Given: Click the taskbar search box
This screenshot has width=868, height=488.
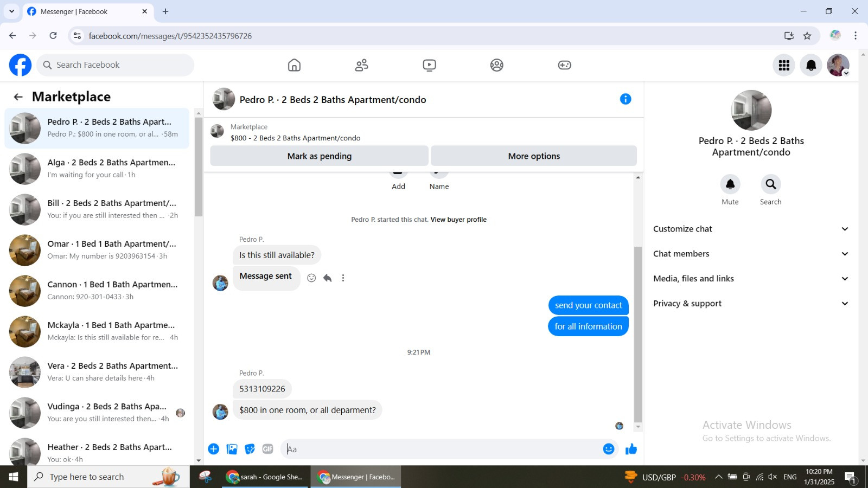Looking at the screenshot, I should click(x=108, y=477).
